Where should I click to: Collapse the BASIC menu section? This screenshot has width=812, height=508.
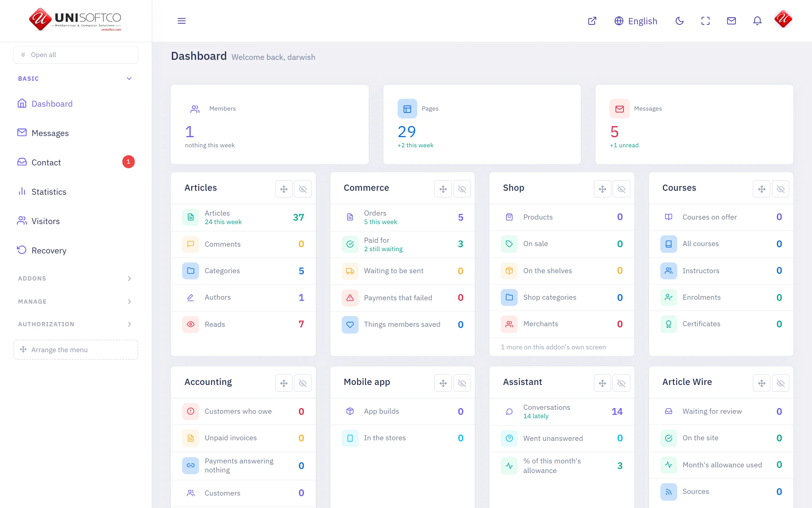tap(75, 79)
